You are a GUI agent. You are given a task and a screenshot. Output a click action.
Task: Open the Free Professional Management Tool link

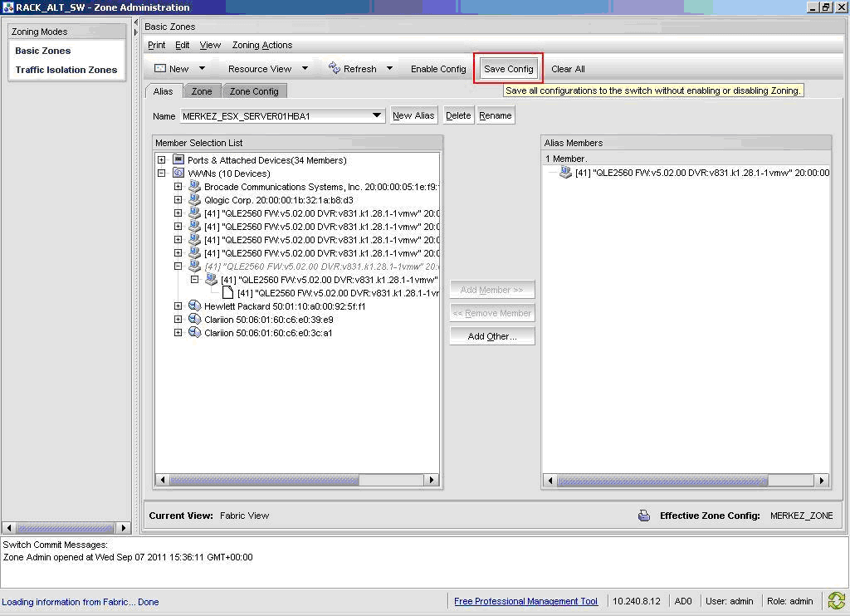coord(525,601)
